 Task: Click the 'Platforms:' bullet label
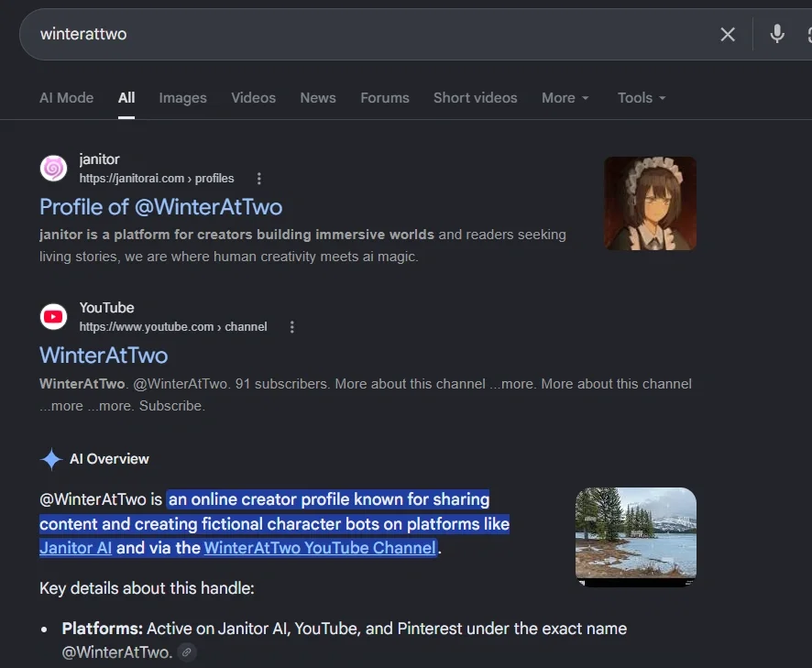(x=102, y=629)
